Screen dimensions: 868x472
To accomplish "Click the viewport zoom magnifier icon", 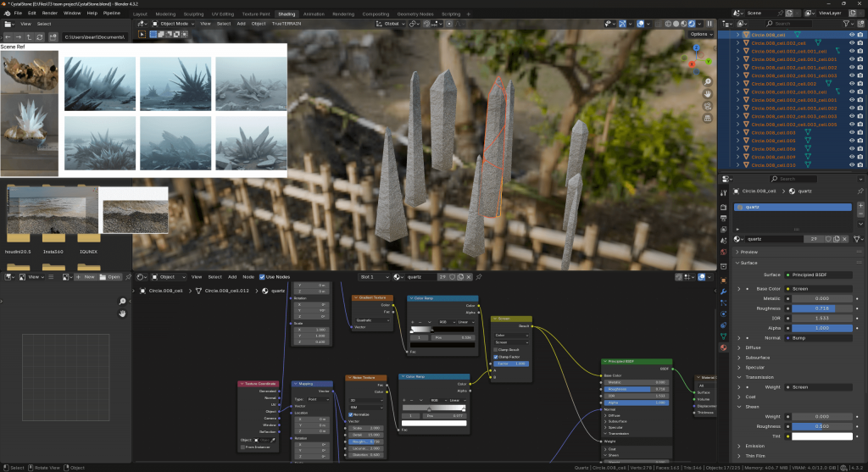I will [707, 81].
